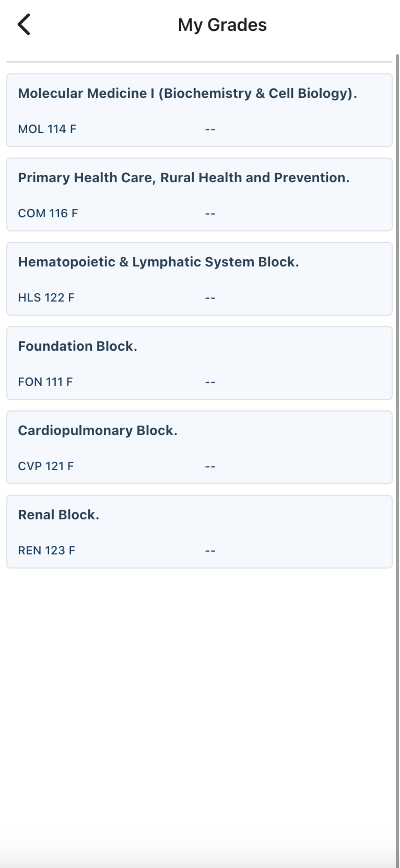
Task: Open Primary Health Care, Rural Health and Prevention
Action: click(184, 178)
